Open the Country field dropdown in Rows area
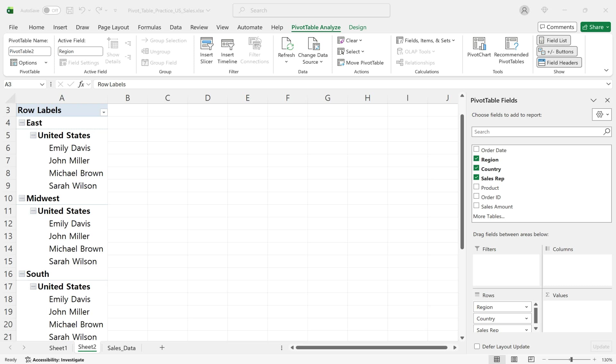Image resolution: width=616 pixels, height=364 pixels. pos(526,318)
